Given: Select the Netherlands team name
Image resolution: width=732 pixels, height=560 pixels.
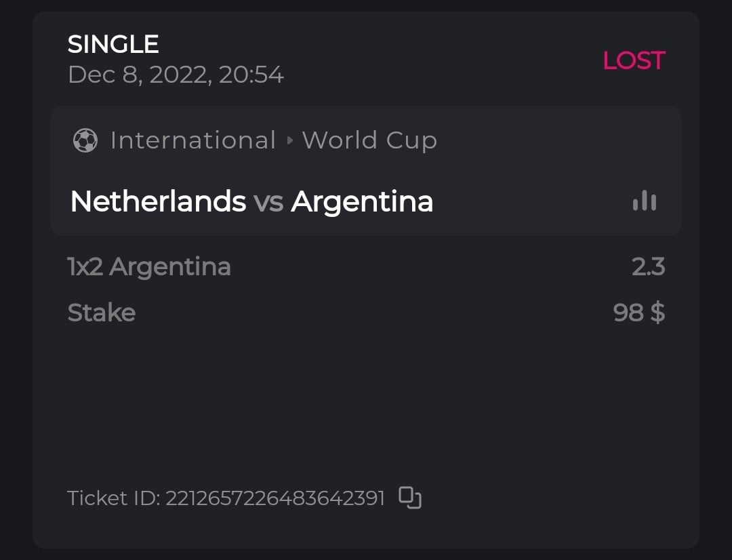Looking at the screenshot, I should coord(158,201).
